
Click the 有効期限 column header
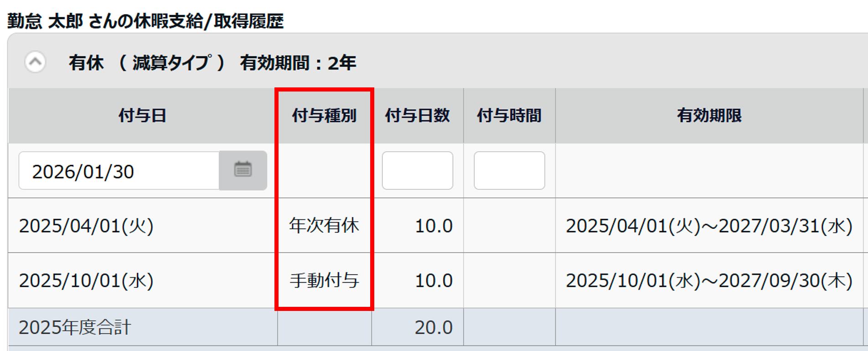(x=709, y=116)
